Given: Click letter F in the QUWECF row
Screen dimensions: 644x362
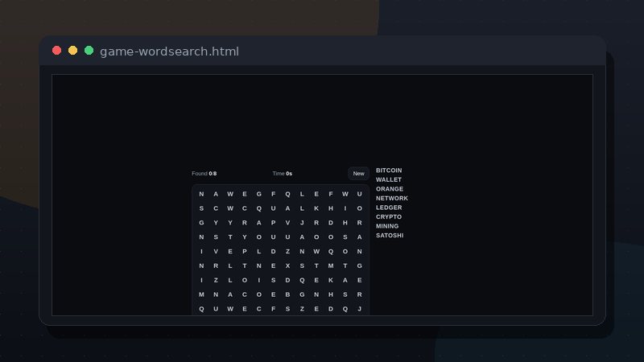Looking at the screenshot, I should [x=273, y=309].
